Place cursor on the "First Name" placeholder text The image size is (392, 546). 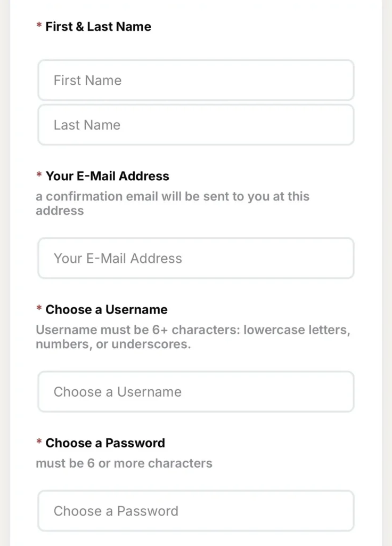click(x=87, y=80)
